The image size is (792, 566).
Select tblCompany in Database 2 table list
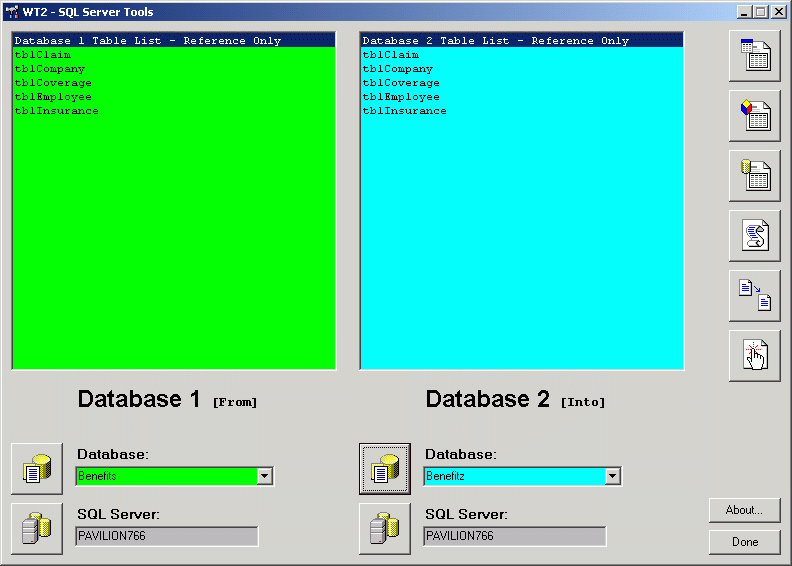pyautogui.click(x=397, y=69)
